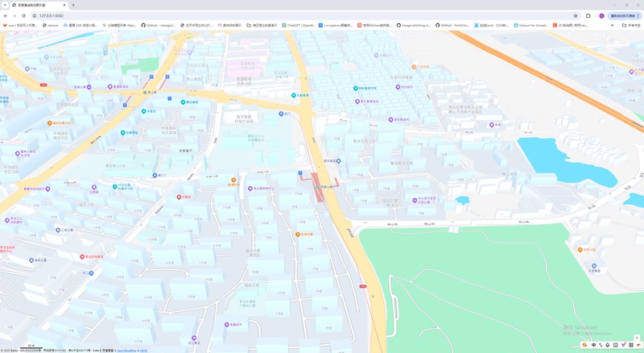Reload the current page
Viewport: 644px width, 353px height.
click(23, 15)
